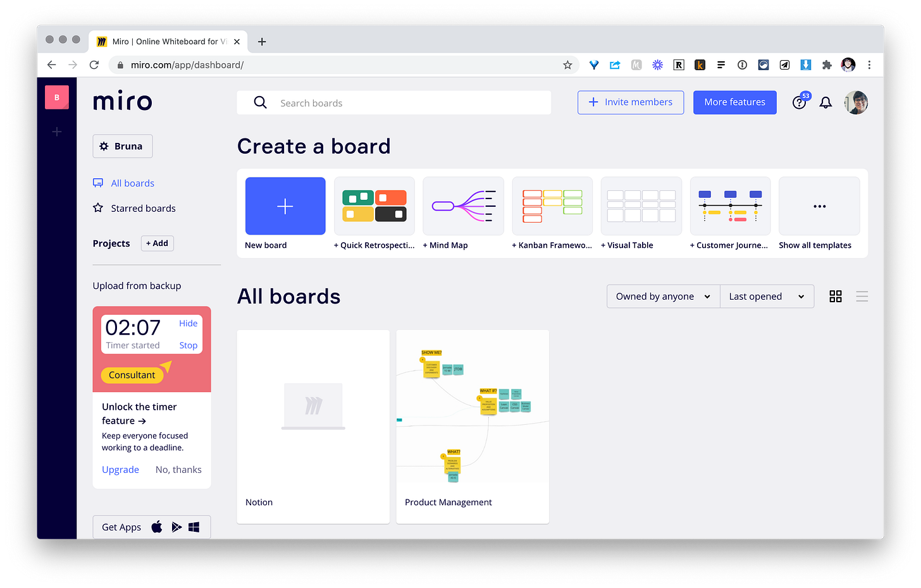
Task: Click the browser forward arrow
Action: [73, 64]
